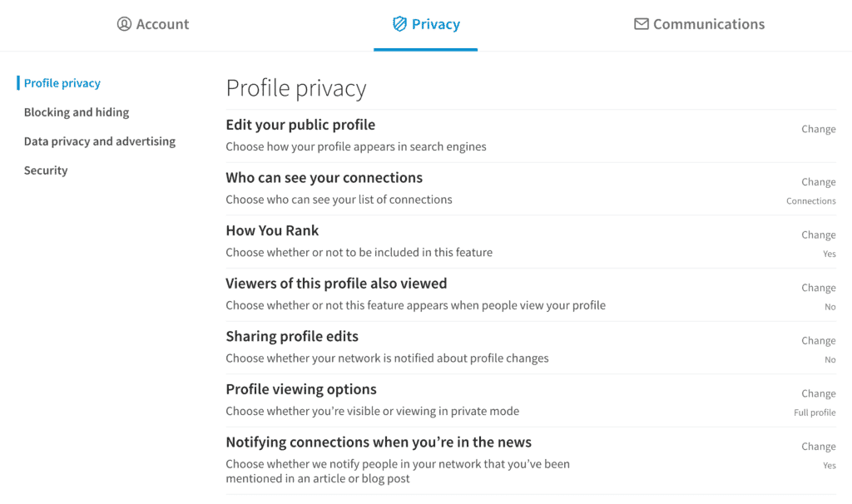
Task: Click the Privacy shield icon
Action: [x=399, y=23]
